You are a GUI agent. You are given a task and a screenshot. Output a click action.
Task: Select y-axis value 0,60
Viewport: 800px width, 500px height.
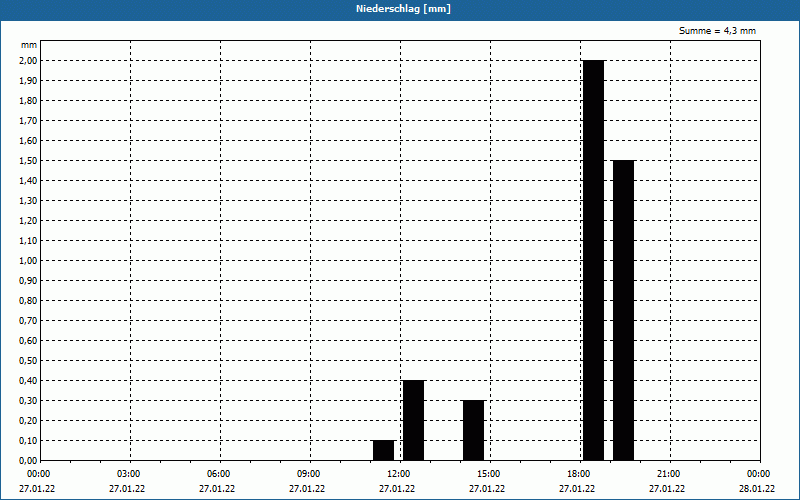28,341
